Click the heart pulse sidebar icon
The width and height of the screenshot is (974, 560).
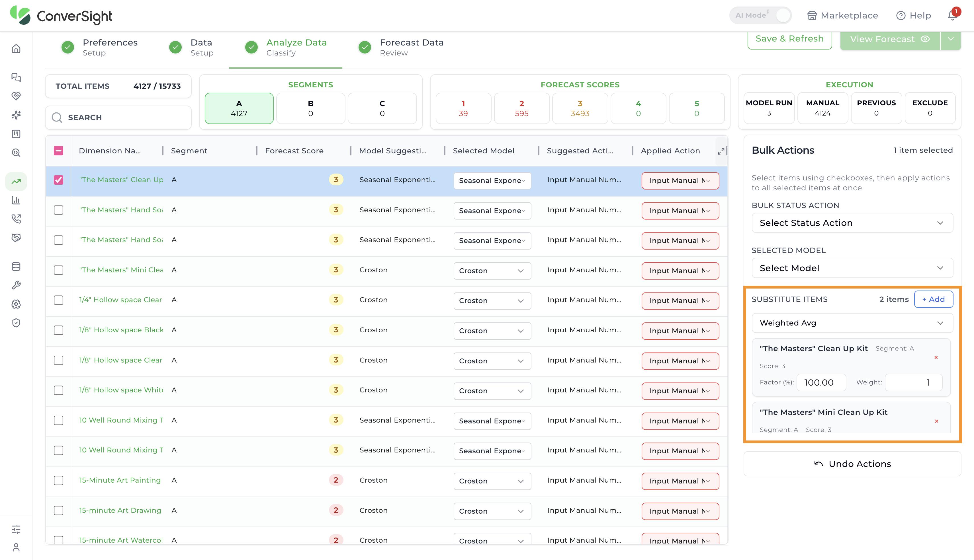[16, 96]
